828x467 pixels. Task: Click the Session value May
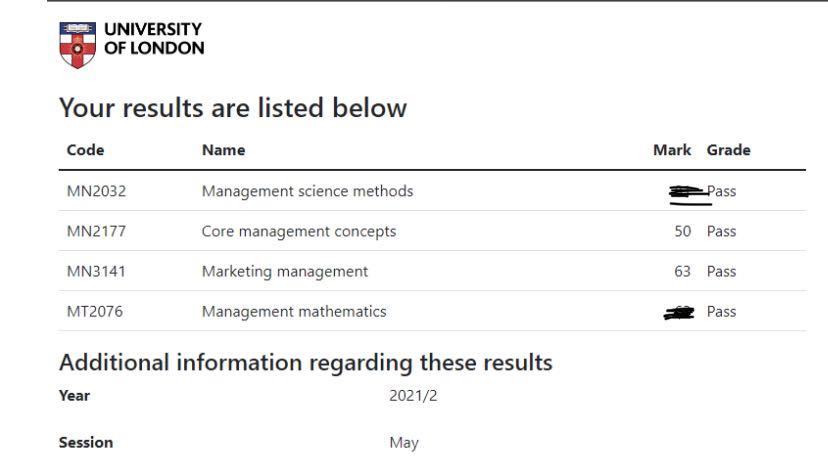[x=404, y=443]
